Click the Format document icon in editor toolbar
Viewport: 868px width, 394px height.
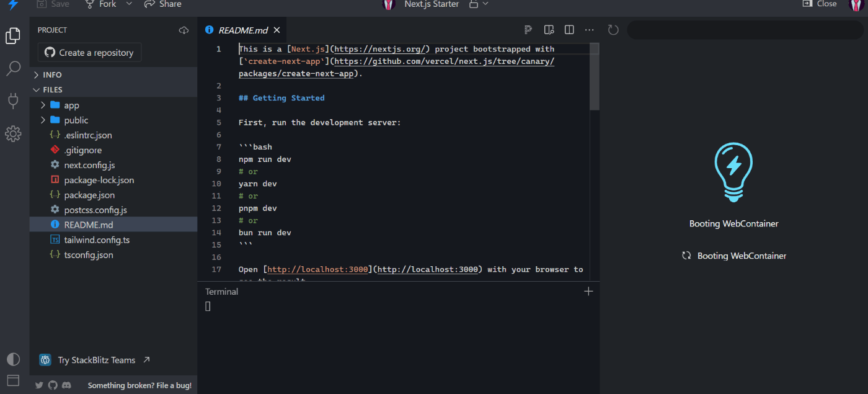point(528,30)
